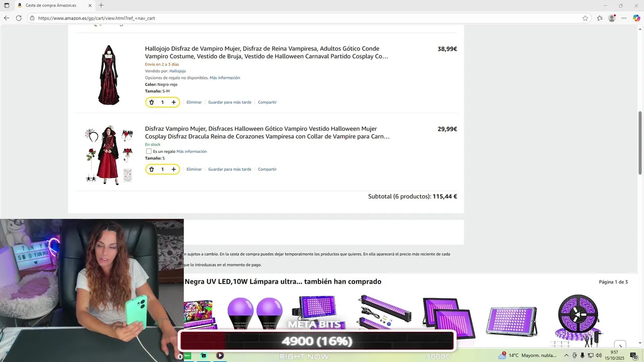
Task: Open the weather widget showing 14°C
Action: click(x=527, y=355)
